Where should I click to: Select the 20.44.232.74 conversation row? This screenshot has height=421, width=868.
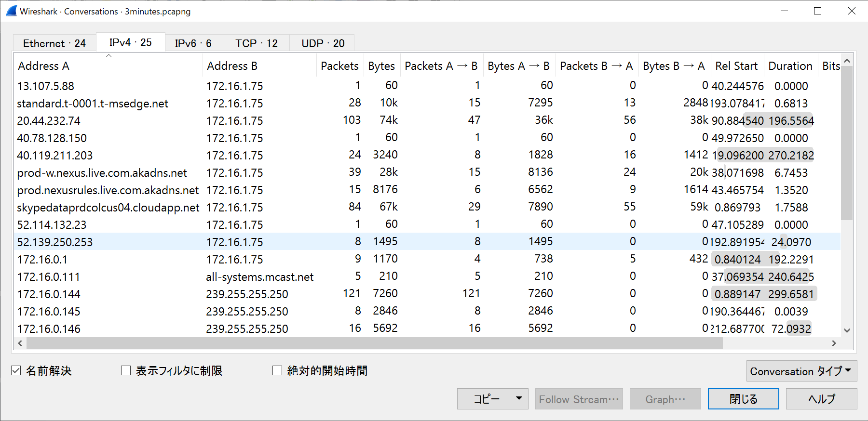pos(427,120)
